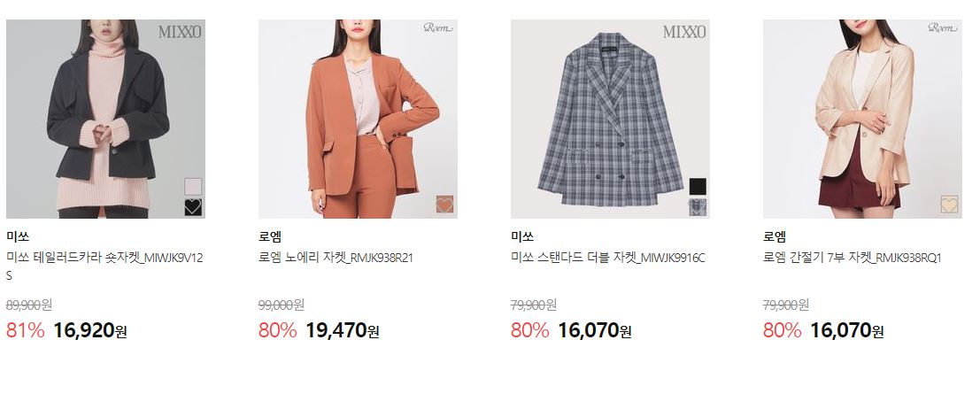
Task: Click MIXXO logo on the plaid jacket image
Action: (684, 32)
